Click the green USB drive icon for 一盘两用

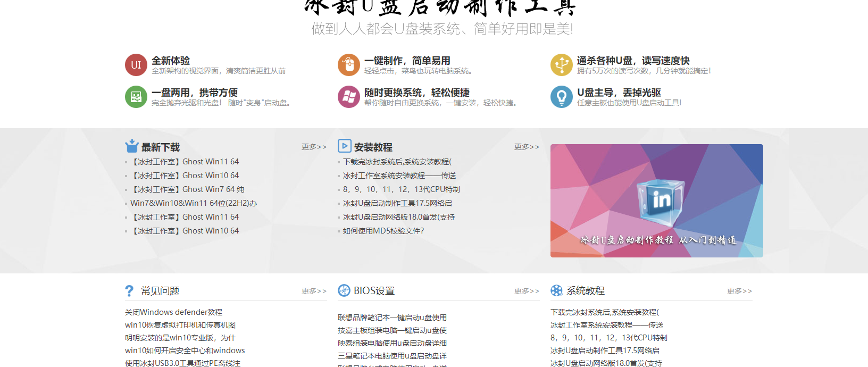[x=136, y=97]
